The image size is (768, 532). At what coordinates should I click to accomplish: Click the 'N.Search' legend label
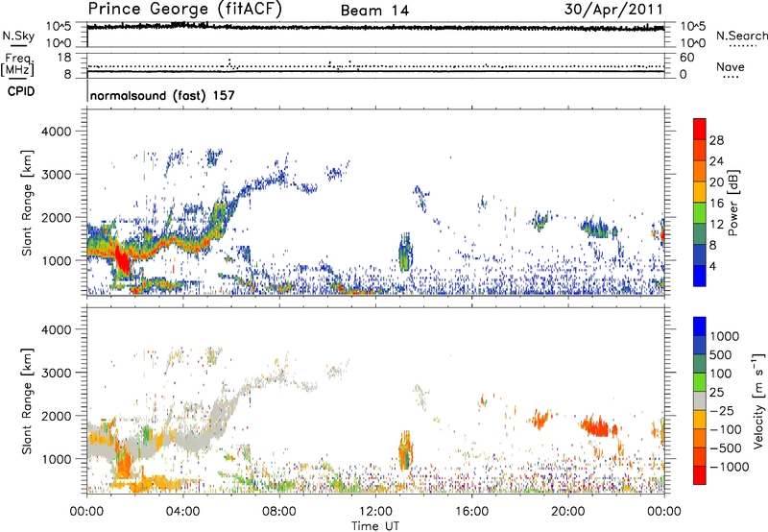[741, 36]
